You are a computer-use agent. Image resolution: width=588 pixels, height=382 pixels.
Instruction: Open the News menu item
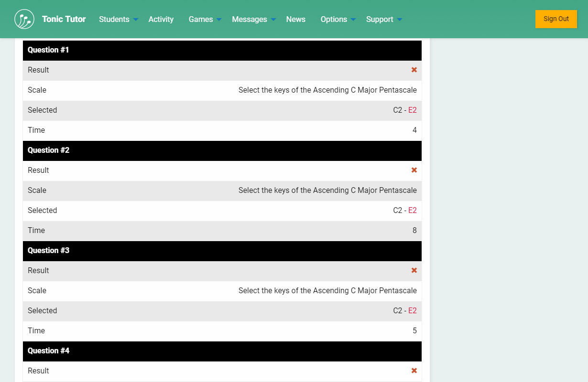pyautogui.click(x=295, y=19)
